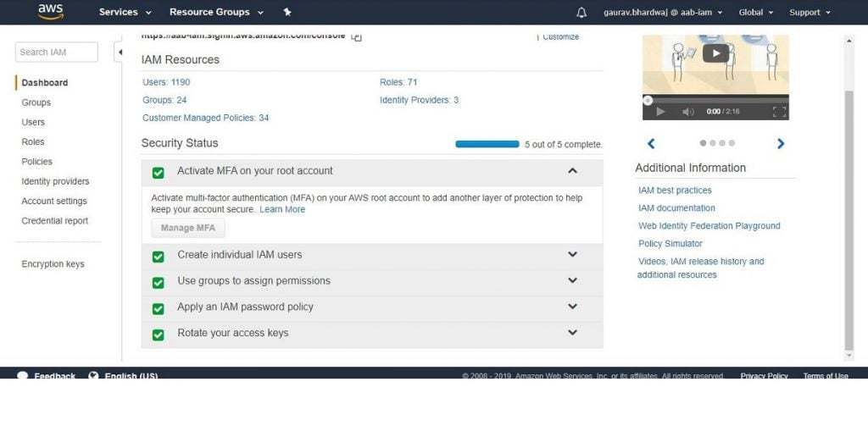This screenshot has width=868, height=426.
Task: Click the Create individual IAM users checkmark
Action: click(159, 257)
